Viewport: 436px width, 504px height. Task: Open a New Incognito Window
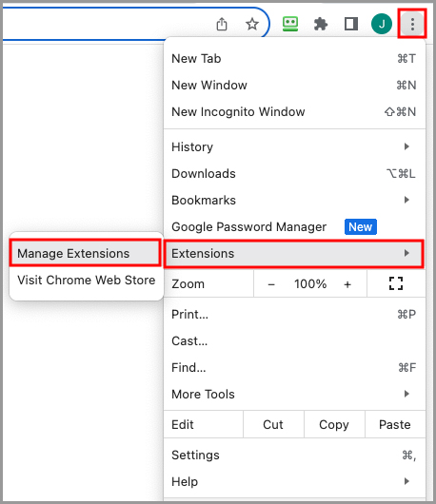294,112
